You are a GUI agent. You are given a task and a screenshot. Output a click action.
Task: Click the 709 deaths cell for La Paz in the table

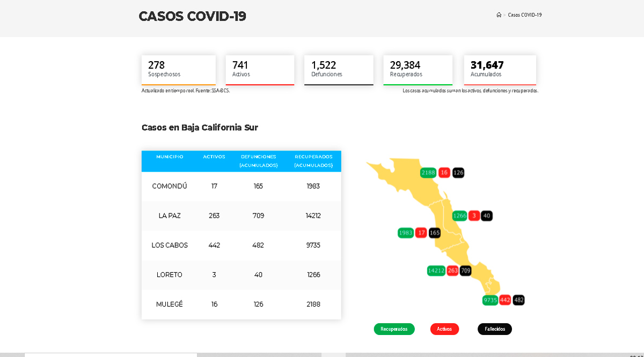[x=259, y=216]
